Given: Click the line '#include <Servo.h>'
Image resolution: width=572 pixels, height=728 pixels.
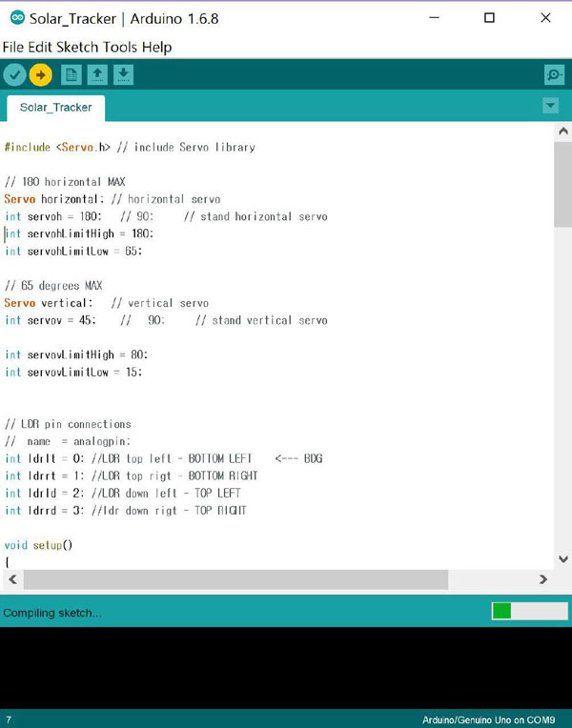Looking at the screenshot, I should [57, 147].
